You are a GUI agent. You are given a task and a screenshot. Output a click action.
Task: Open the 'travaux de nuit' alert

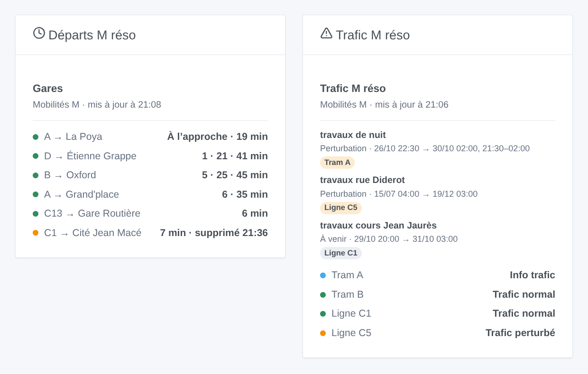353,135
